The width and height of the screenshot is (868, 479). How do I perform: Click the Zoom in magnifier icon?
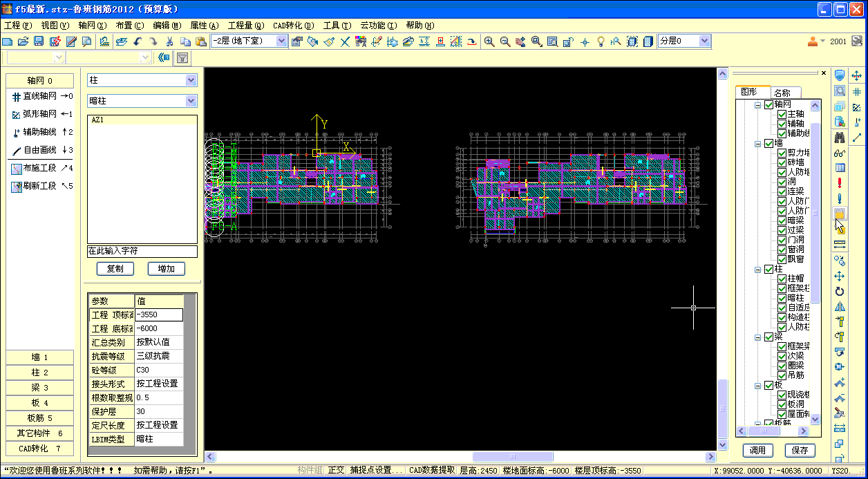coord(489,41)
